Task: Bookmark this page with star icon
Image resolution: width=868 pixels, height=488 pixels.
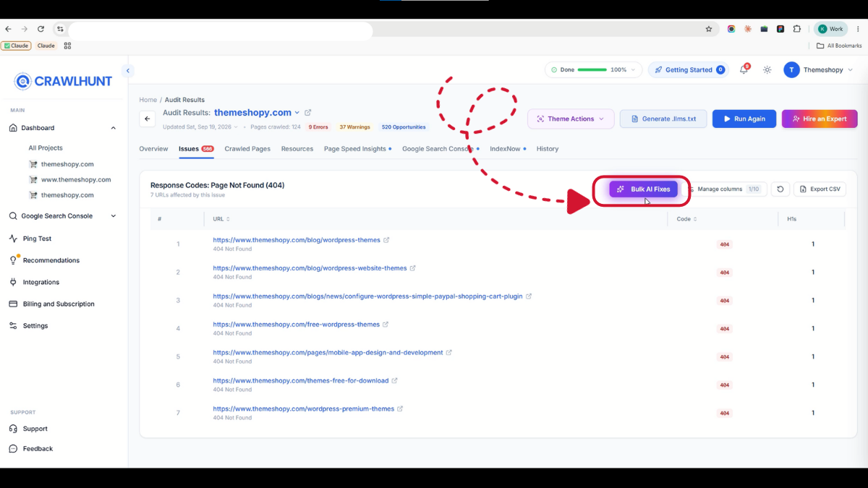Action: click(x=709, y=29)
